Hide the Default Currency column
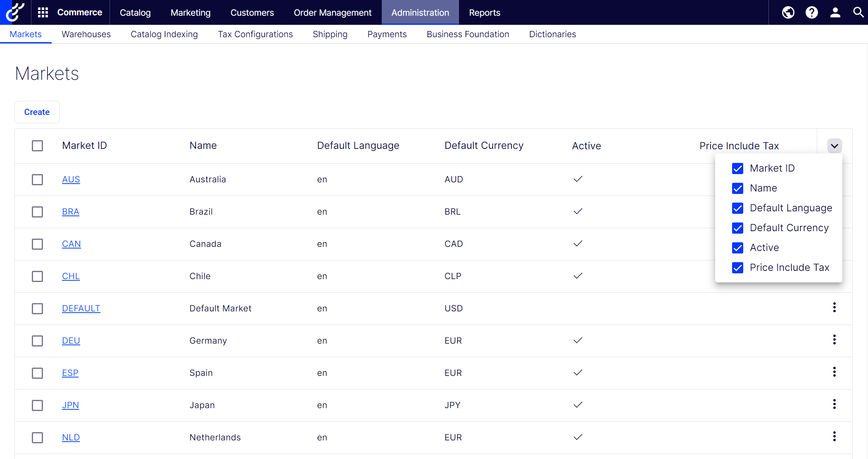Image resolution: width=868 pixels, height=459 pixels. click(737, 228)
